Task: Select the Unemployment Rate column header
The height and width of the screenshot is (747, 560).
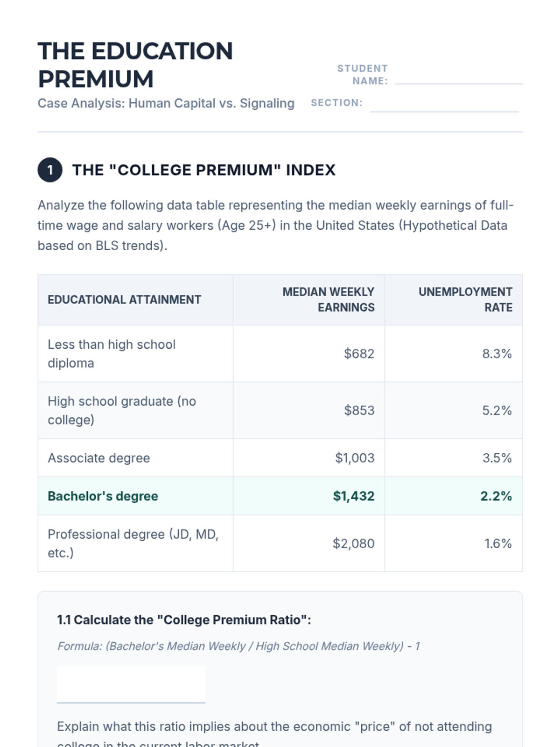Action: coord(465,300)
